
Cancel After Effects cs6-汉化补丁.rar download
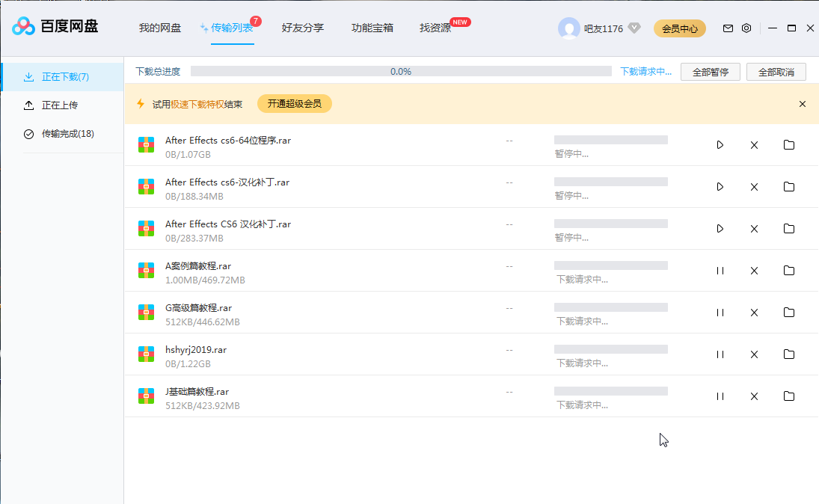pos(754,187)
